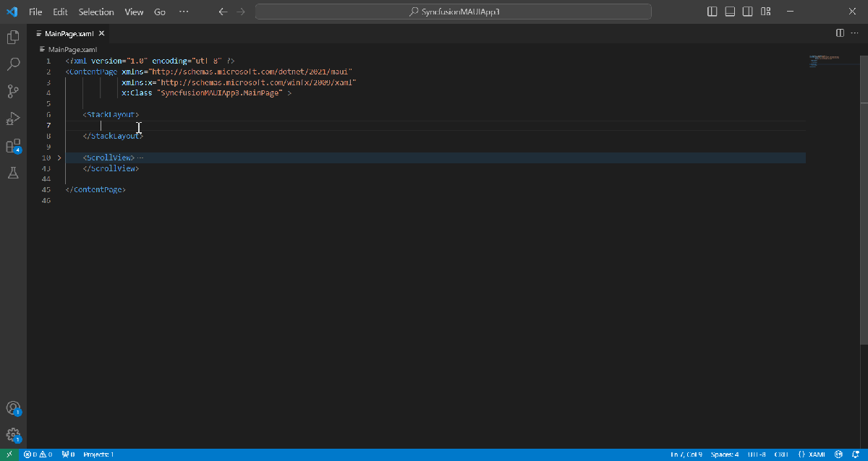The image size is (868, 461).
Task: Click the opening StackLayout tag on line 6
Action: point(111,114)
